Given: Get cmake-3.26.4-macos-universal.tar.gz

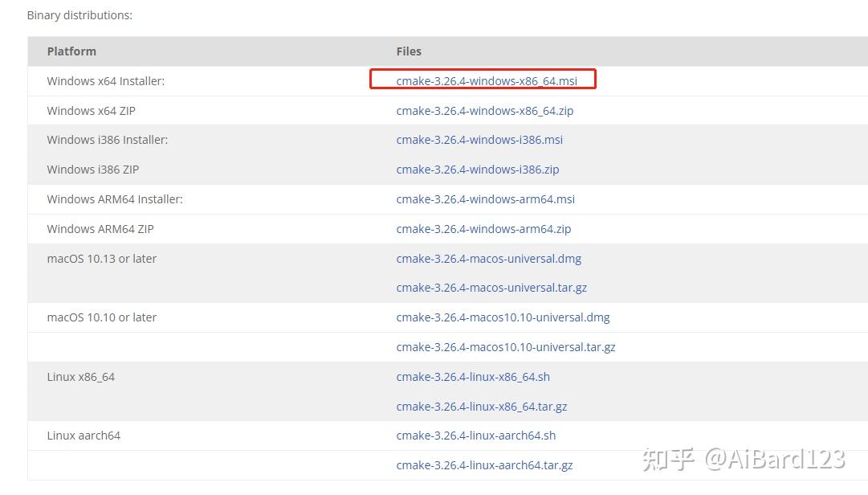Looking at the screenshot, I should [491, 288].
